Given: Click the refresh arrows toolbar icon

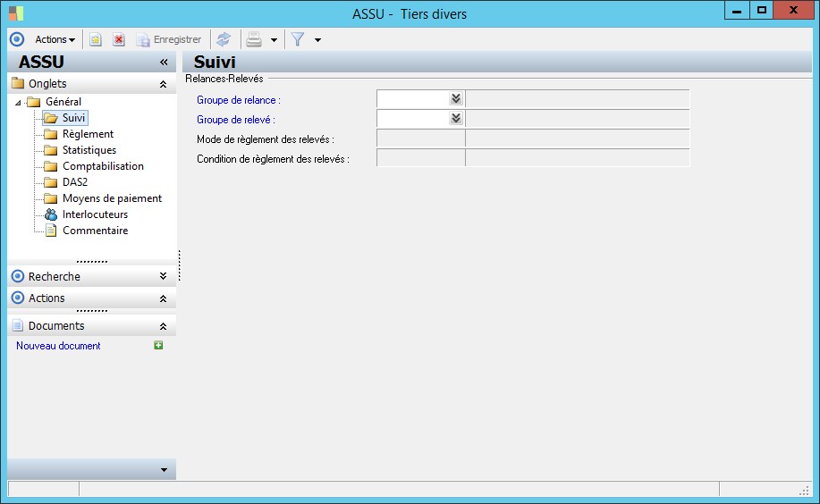Looking at the screenshot, I should [224, 39].
